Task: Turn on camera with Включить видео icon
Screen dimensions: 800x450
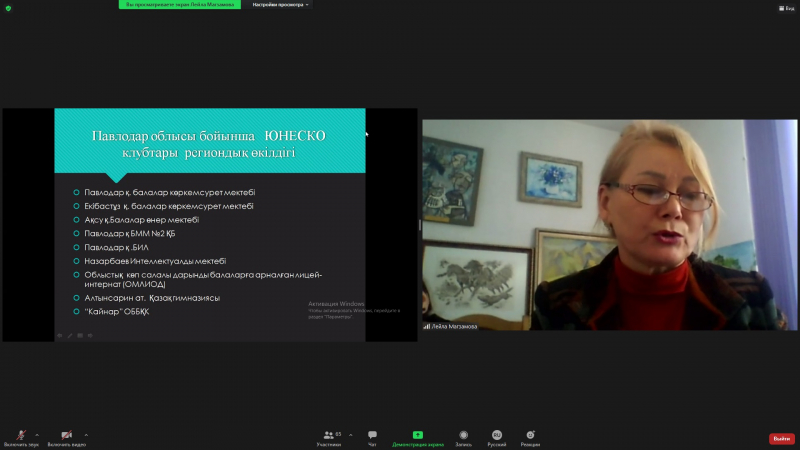Action: coord(66,435)
